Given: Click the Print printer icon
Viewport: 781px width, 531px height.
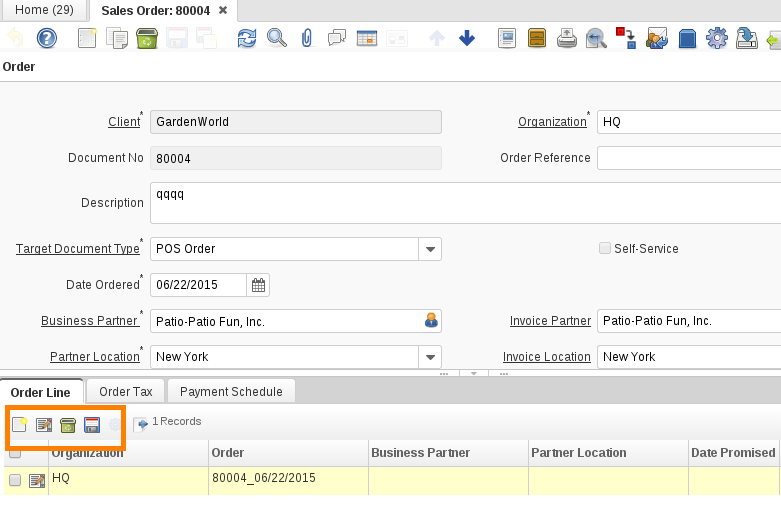Looking at the screenshot, I should tap(566, 38).
